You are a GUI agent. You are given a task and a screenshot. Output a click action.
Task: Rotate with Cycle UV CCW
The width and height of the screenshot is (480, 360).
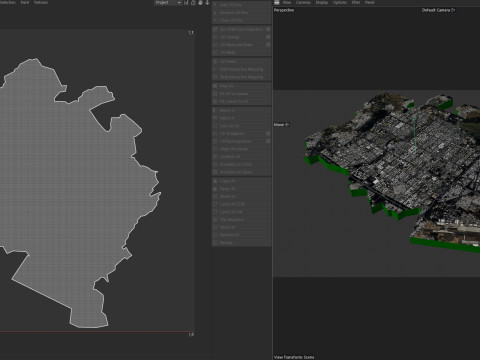coord(241,204)
